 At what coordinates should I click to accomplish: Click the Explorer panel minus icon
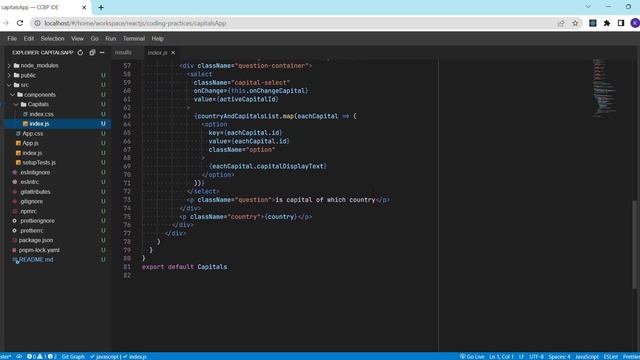(102, 53)
